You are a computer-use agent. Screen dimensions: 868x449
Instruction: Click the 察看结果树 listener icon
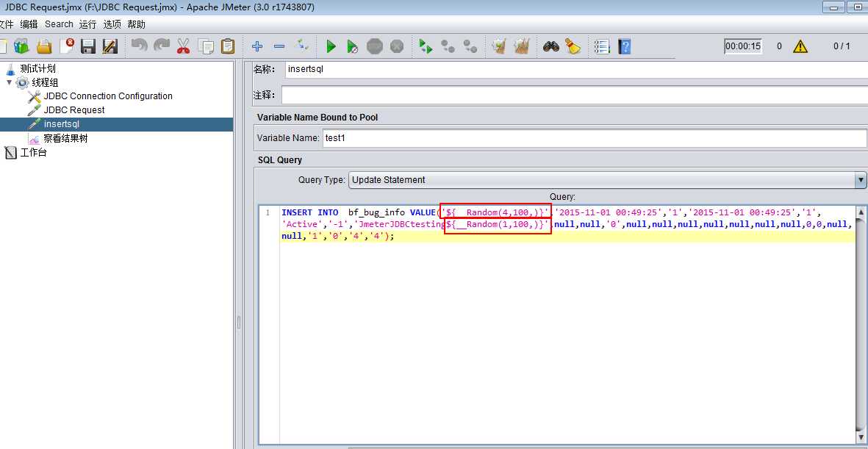tap(35, 138)
